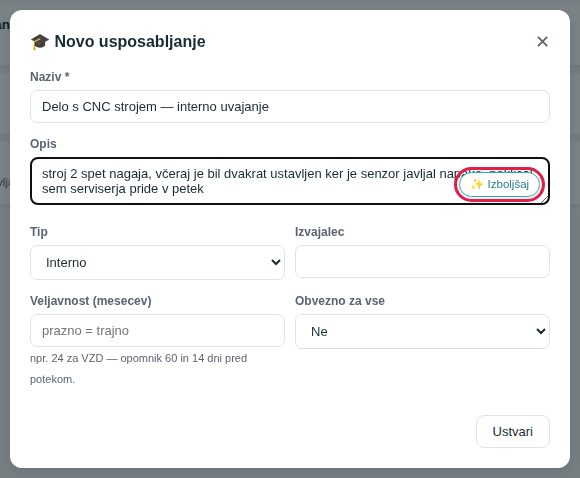Click the Ustvari button

[x=513, y=431]
